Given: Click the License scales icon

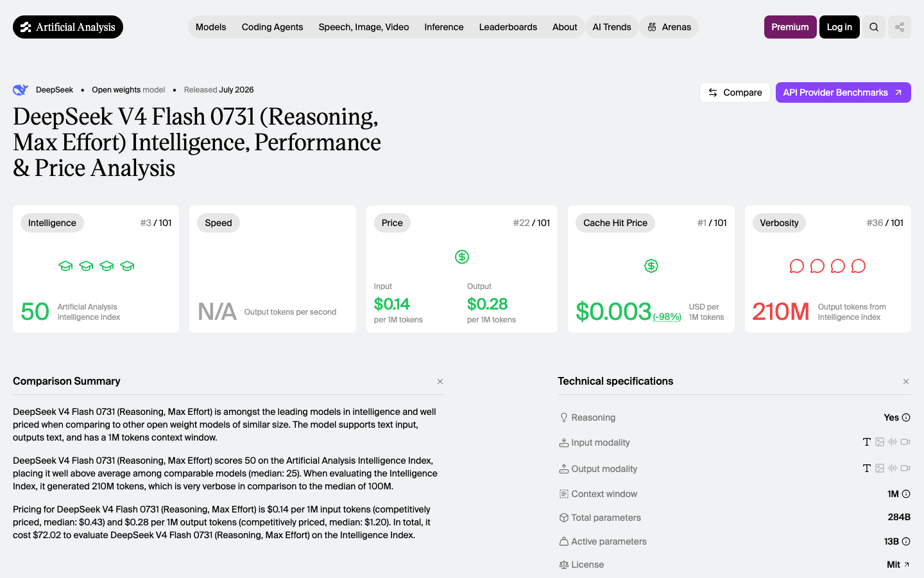Looking at the screenshot, I should pos(564,565).
